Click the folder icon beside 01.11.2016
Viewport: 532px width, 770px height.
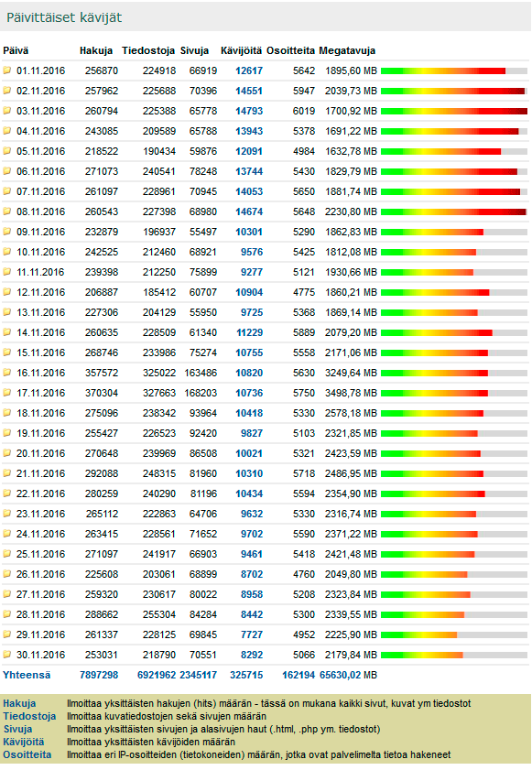point(7,70)
